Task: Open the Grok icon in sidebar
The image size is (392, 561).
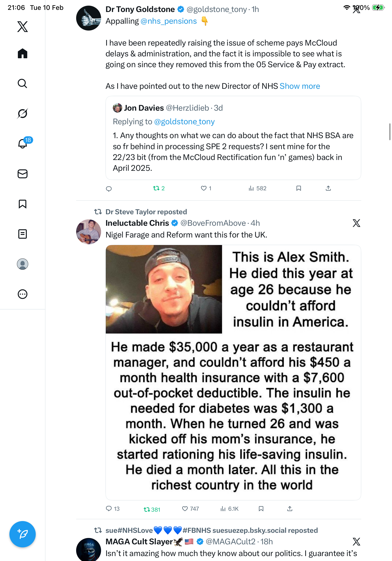Action: [23, 113]
